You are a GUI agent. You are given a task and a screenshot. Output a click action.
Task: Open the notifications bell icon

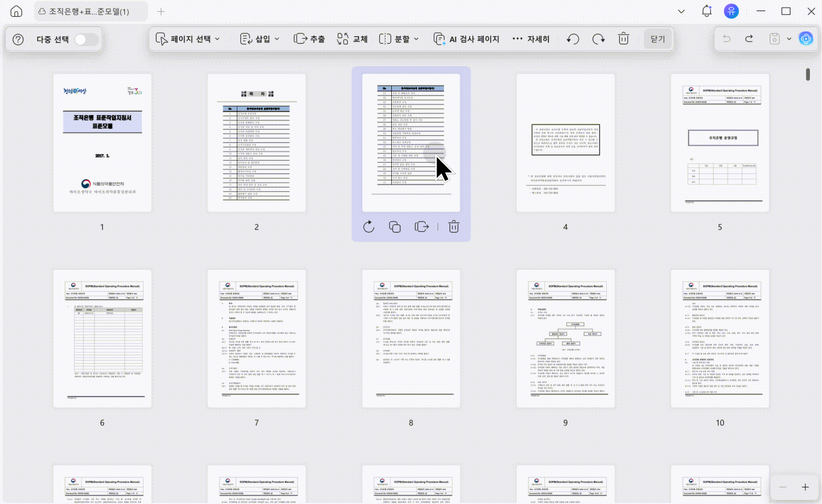(707, 11)
